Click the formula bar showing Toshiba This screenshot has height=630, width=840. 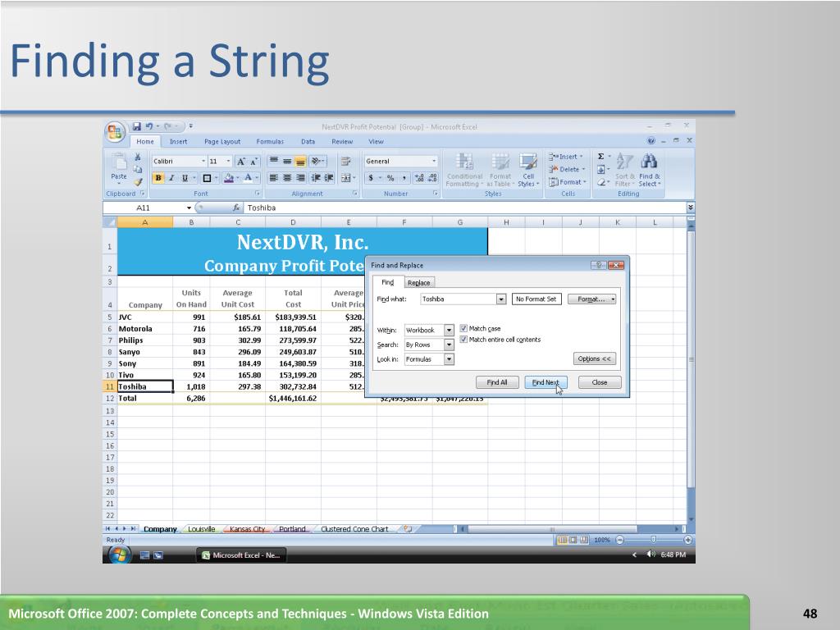pos(465,208)
